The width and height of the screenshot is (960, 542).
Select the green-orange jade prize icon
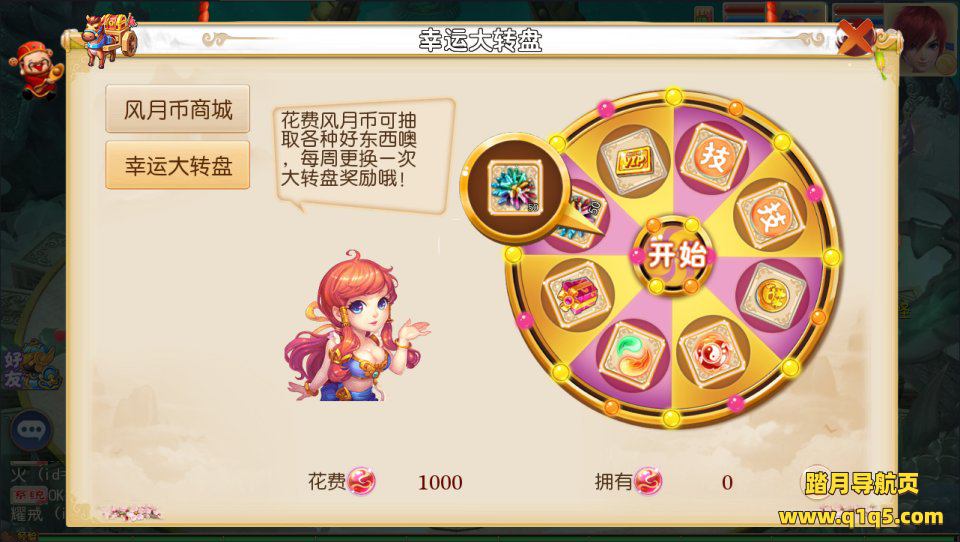(x=632, y=355)
